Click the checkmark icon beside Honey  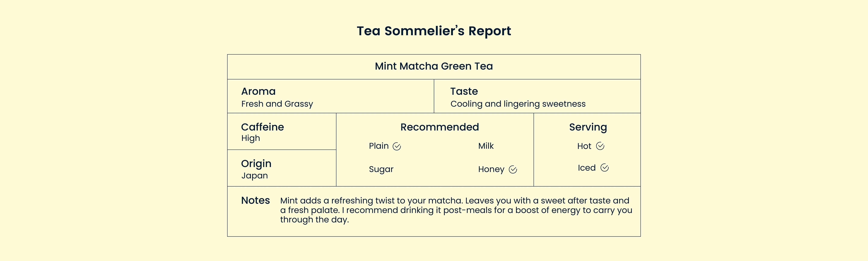[513, 170]
